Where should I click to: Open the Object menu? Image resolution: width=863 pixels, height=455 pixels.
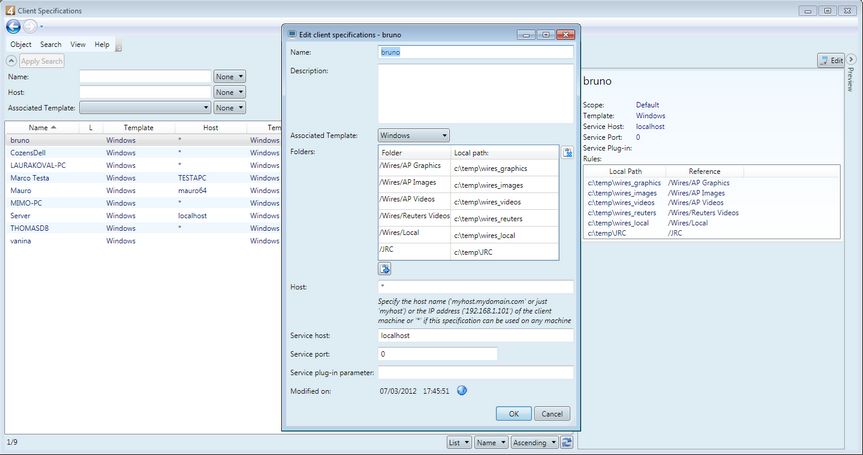pos(21,45)
